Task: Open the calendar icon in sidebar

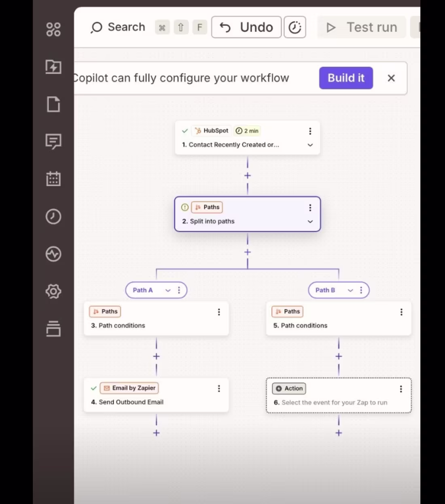Action: click(53, 178)
